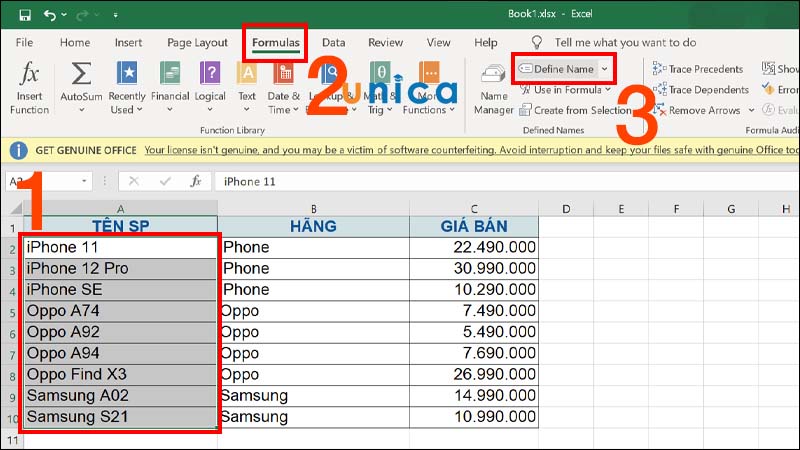The image size is (800, 450).
Task: Click cell containing Samsung S21
Action: 120,417
